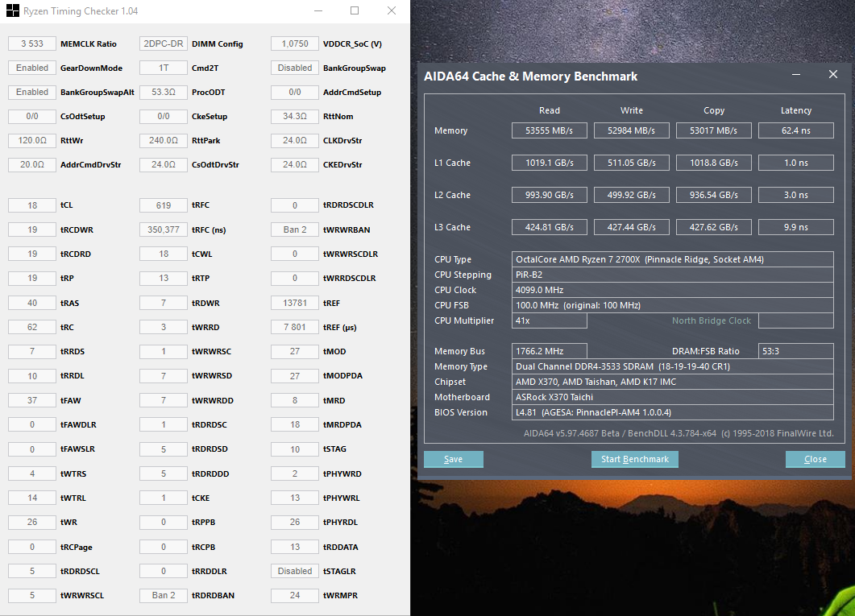The width and height of the screenshot is (855, 616).
Task: Click the Memory Bus value 1766.2 MHz
Action: click(x=549, y=351)
